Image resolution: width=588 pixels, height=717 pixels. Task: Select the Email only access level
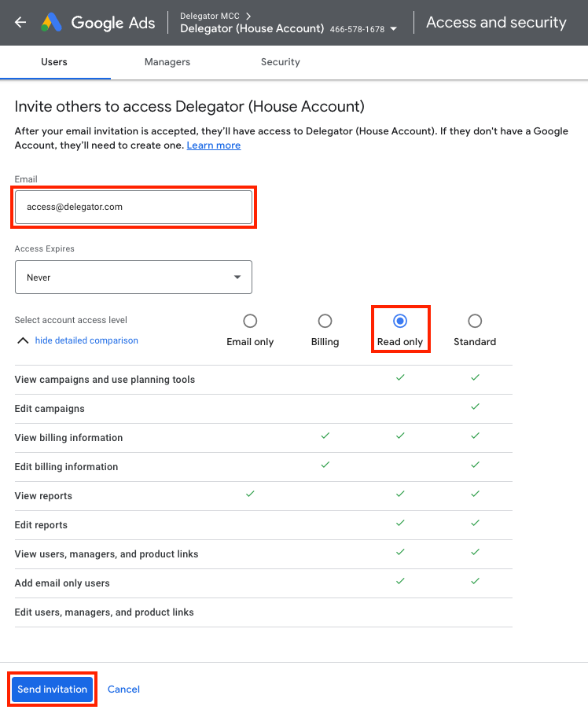[x=250, y=321]
